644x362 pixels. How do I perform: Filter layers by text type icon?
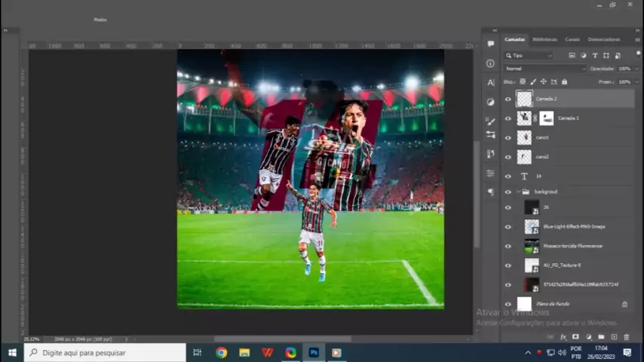tap(594, 56)
